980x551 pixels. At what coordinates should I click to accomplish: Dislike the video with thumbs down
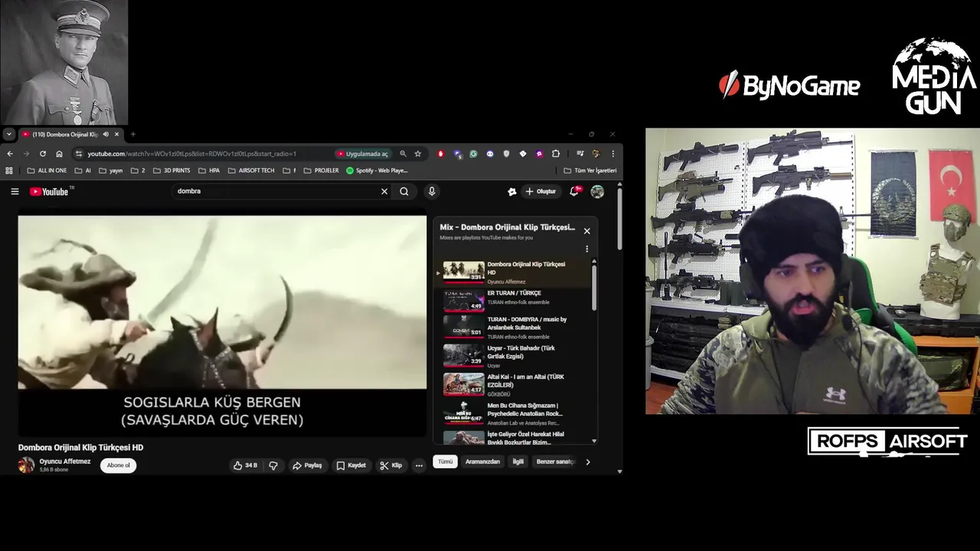coord(273,465)
